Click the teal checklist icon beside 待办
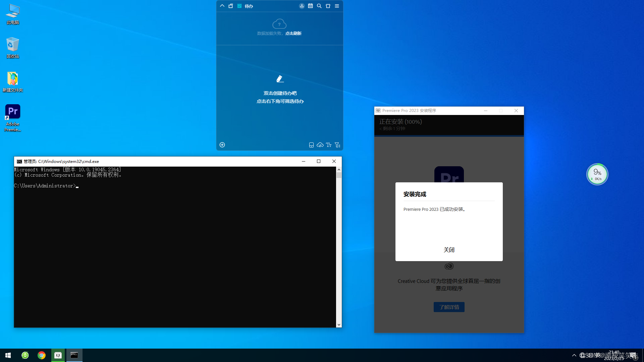The image size is (644, 362). coord(239,6)
